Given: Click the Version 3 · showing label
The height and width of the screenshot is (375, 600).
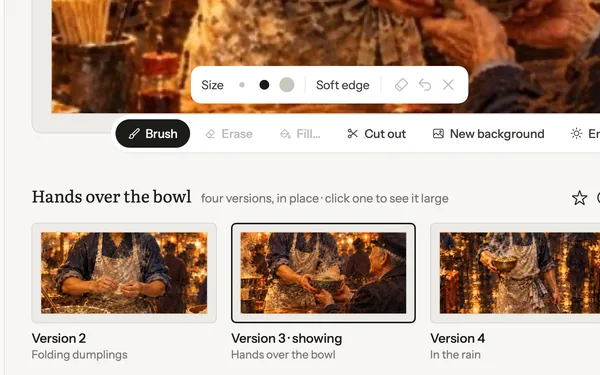Looking at the screenshot, I should pyautogui.click(x=287, y=338).
